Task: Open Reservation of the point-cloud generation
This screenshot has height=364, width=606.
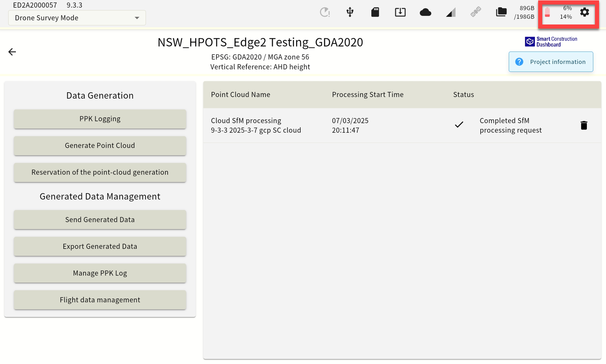Action: coord(100,172)
